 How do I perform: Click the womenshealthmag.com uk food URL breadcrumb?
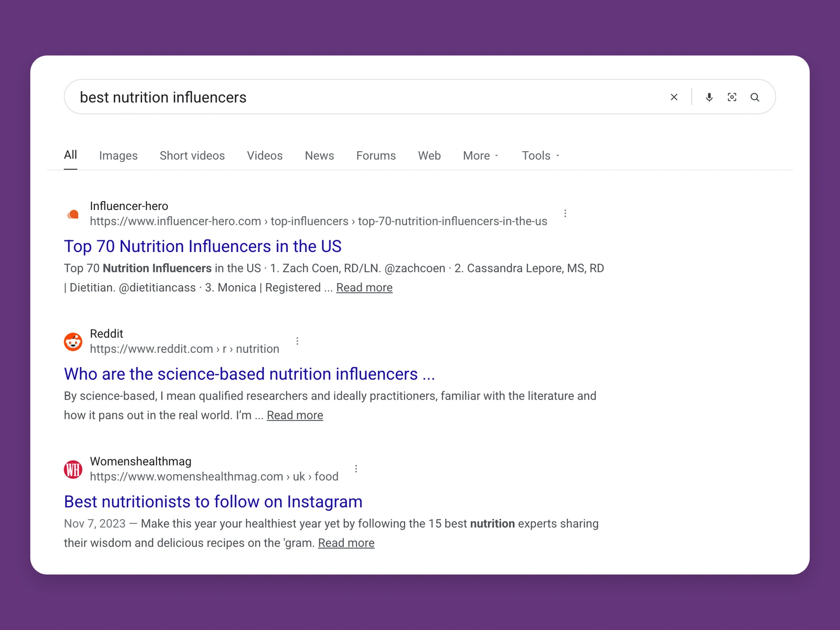214,476
